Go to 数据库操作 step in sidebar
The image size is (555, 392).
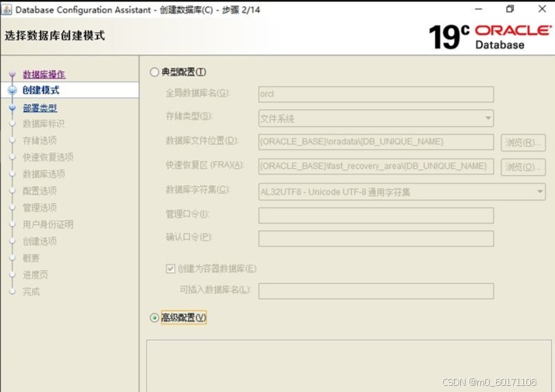tap(44, 75)
